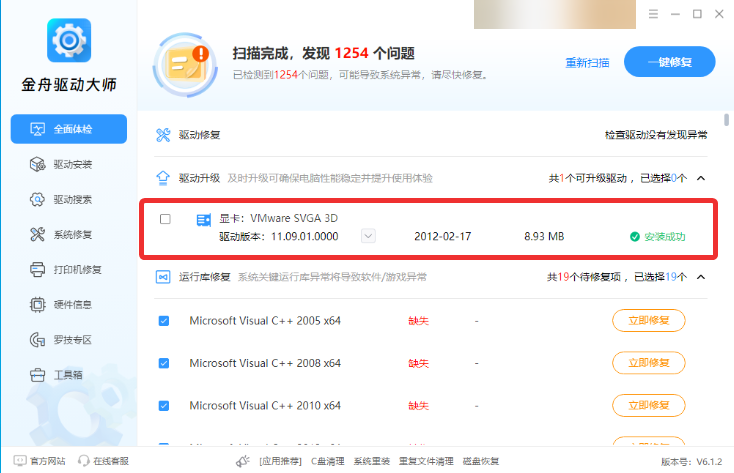Image resolution: width=734 pixels, height=473 pixels.
Task: Uncheck Microsoft Visual C++ 2005 x64
Action: [x=164, y=321]
